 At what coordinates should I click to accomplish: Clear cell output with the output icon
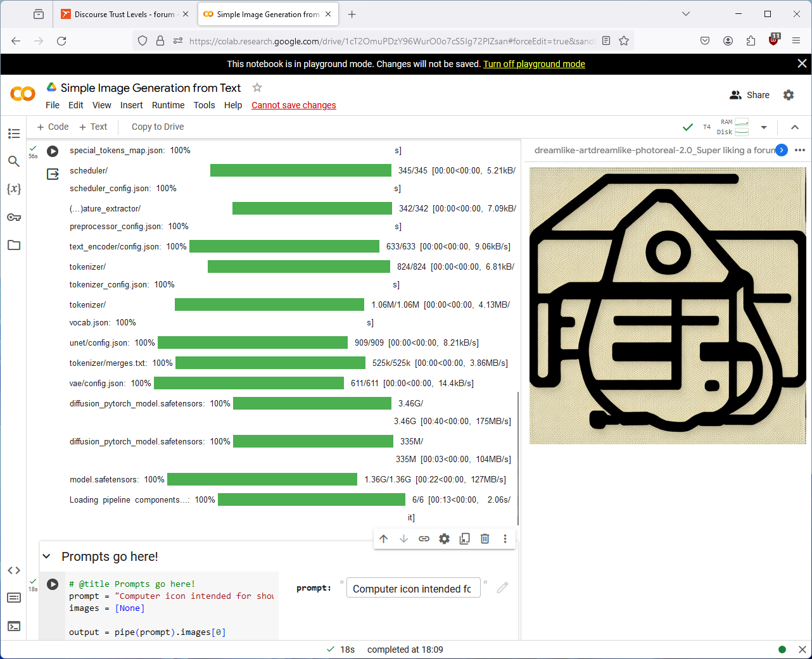(53, 174)
